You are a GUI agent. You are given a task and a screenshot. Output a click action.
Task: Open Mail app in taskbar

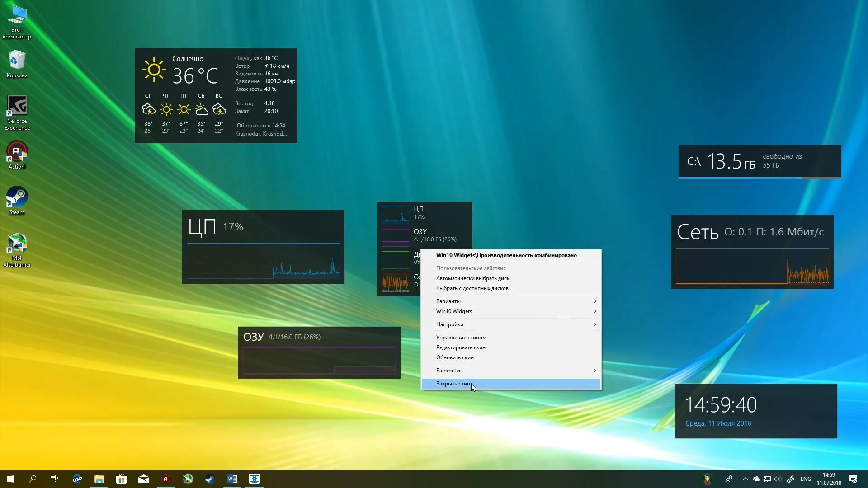point(143,479)
